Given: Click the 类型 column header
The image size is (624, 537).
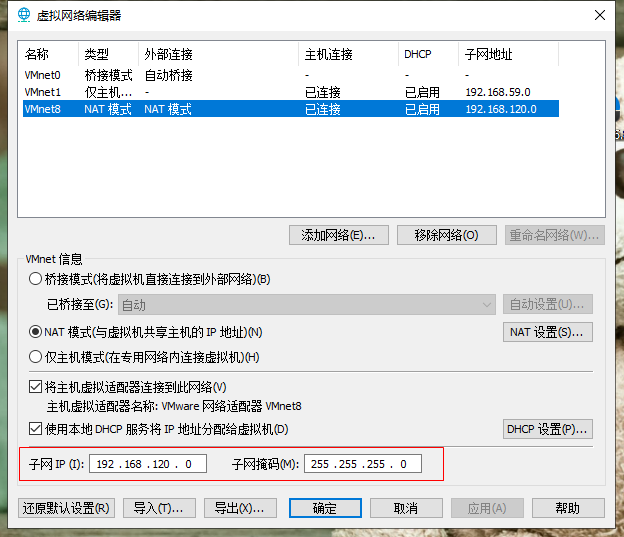Looking at the screenshot, I should coord(109,54).
